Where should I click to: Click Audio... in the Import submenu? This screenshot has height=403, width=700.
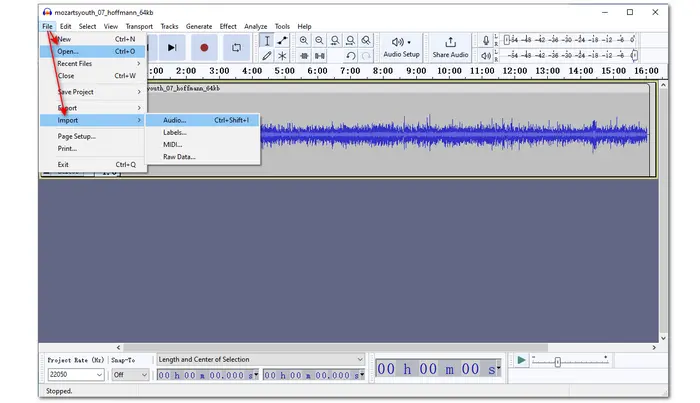(x=203, y=120)
